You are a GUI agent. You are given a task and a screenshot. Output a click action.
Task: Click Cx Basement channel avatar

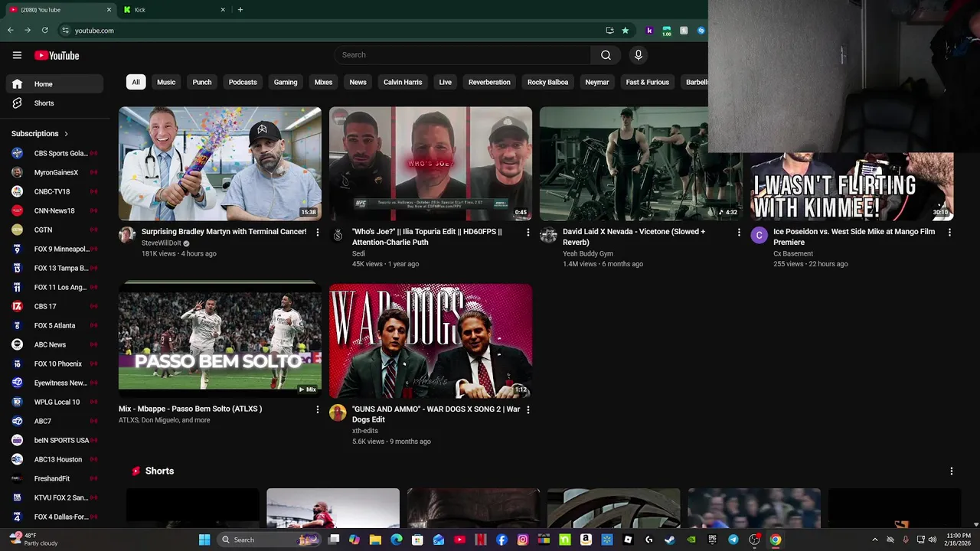tap(759, 235)
